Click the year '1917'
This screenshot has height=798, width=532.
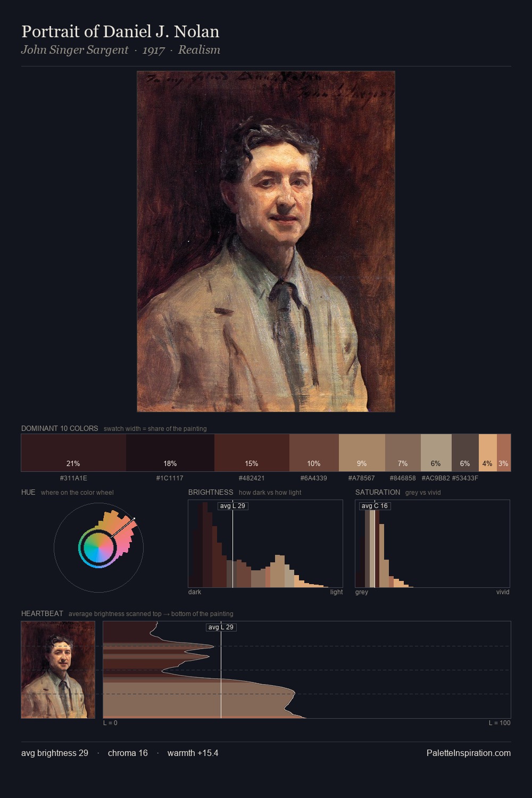(x=153, y=50)
